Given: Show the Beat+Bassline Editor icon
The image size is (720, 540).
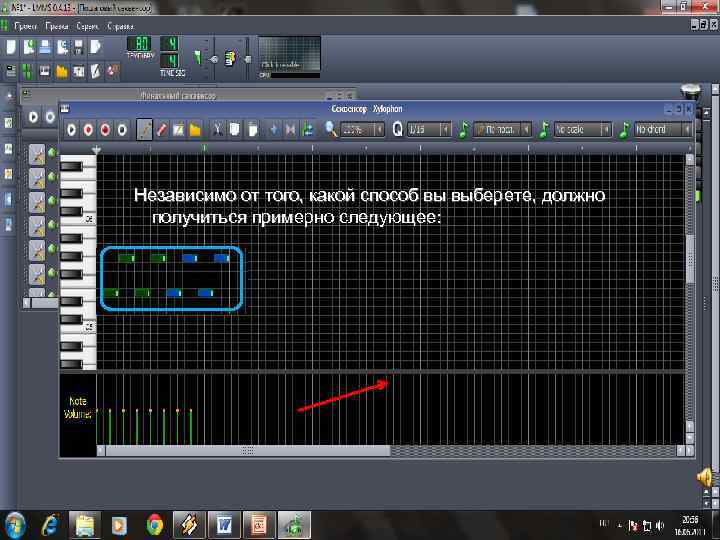Looking at the screenshot, I should (x=28, y=72).
